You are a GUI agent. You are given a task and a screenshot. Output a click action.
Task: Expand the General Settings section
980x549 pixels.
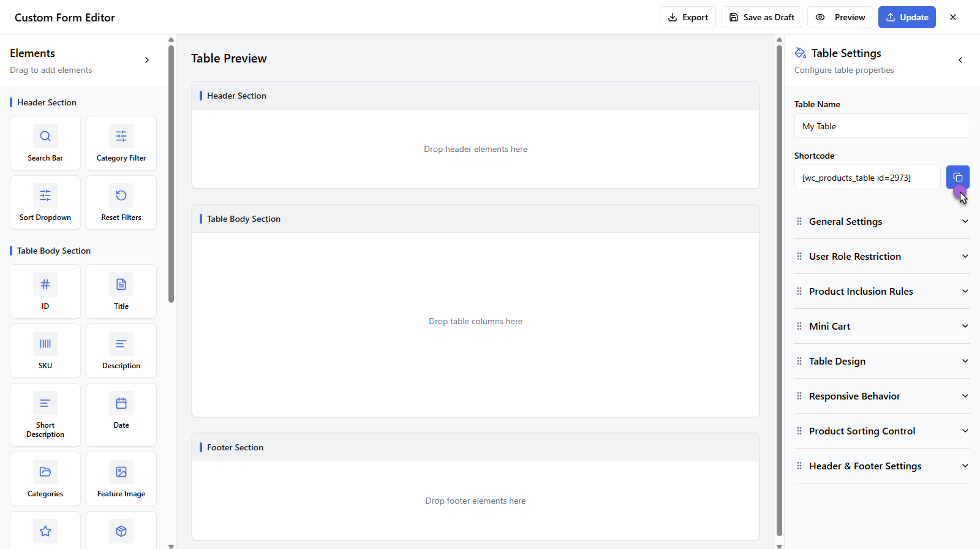tap(882, 222)
